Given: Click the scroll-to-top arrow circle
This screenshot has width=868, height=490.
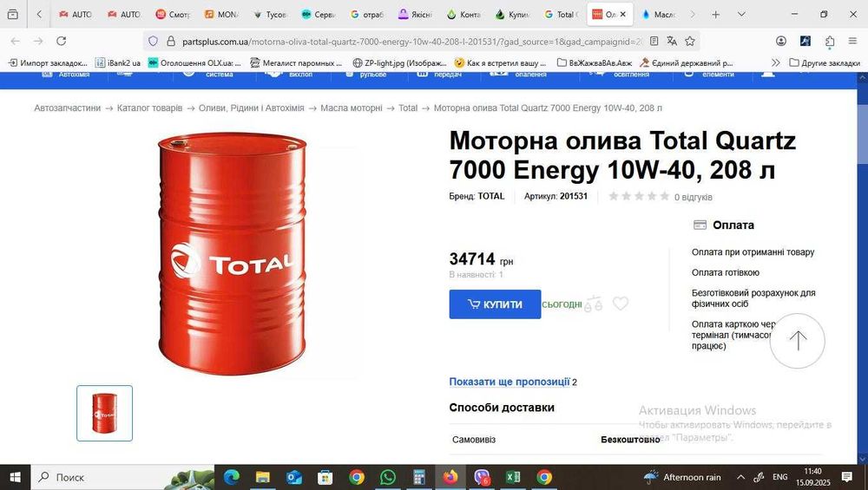Looking at the screenshot, I should click(x=797, y=341).
